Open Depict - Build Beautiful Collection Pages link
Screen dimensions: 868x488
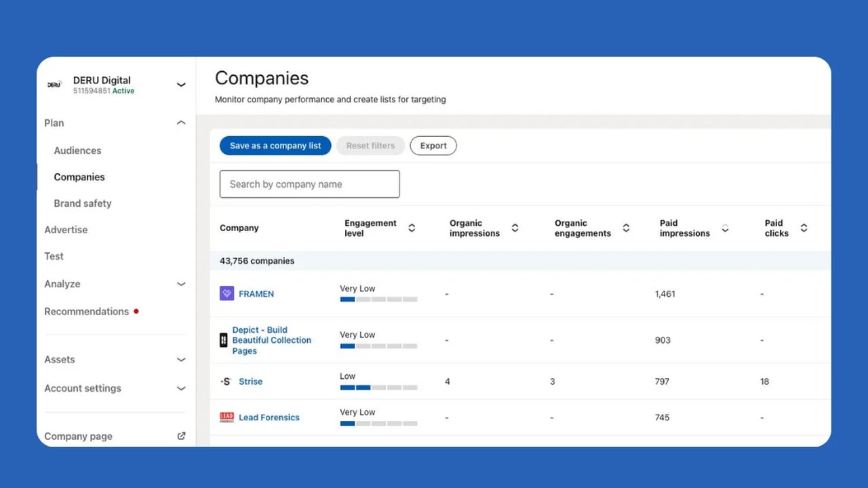click(272, 340)
